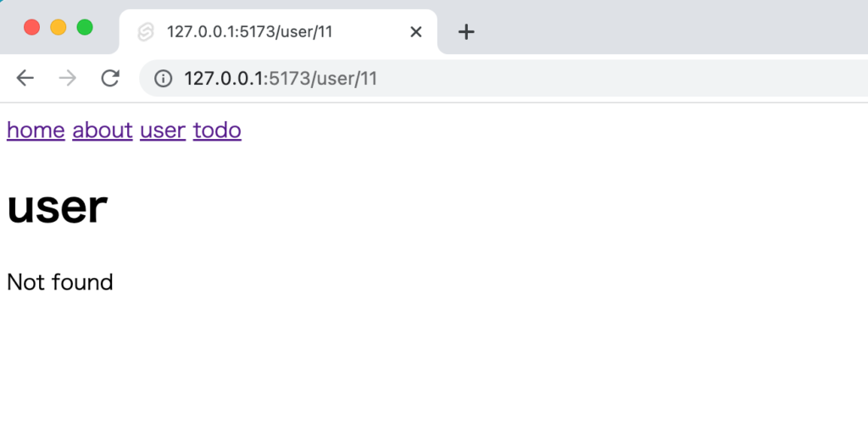This screenshot has width=868, height=421.
Task: Go back to the previous page
Action: click(x=25, y=79)
